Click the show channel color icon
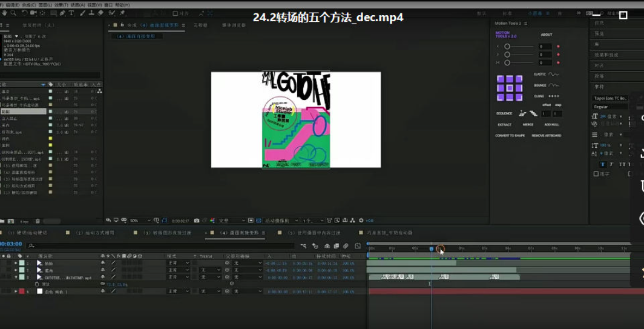Viewport: 644px width, 329px height. point(213,221)
